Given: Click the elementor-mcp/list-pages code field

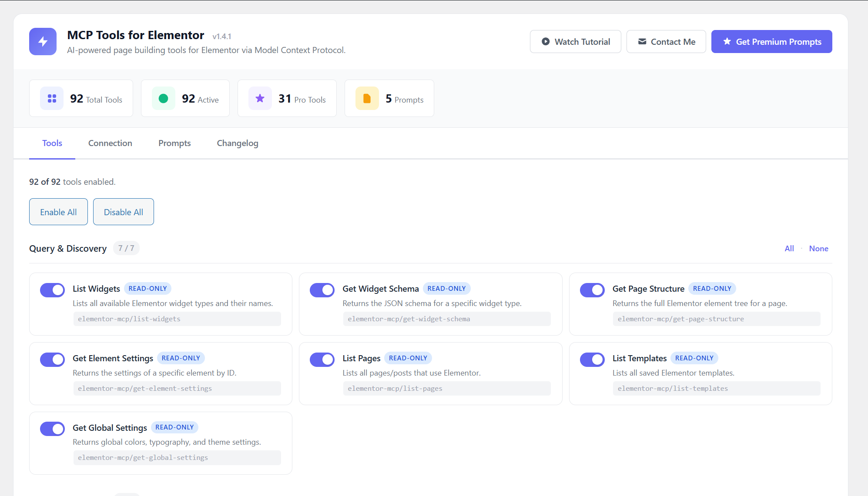Looking at the screenshot, I should click(x=447, y=388).
